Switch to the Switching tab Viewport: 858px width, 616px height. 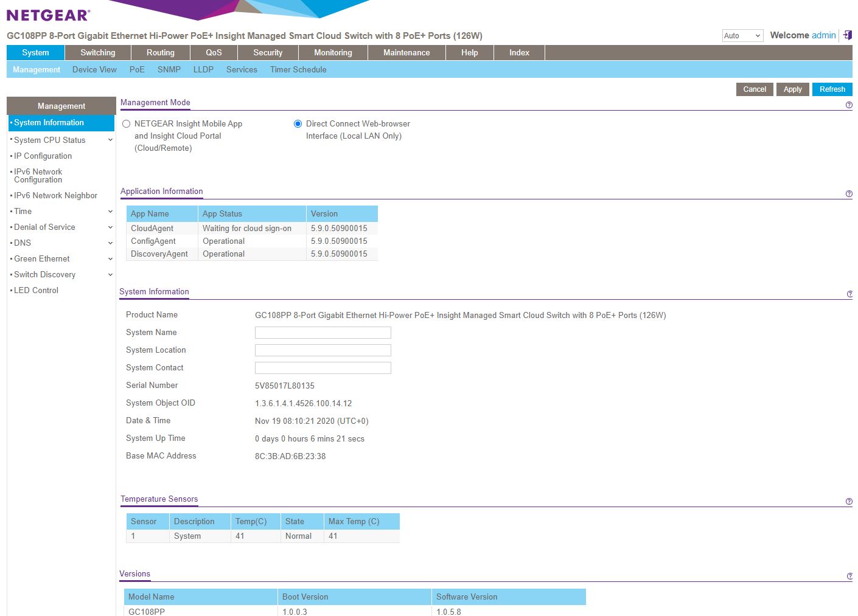click(x=97, y=53)
